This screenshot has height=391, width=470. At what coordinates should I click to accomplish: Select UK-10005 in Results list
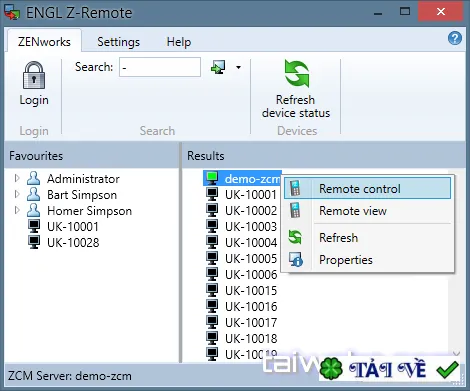pos(251,259)
